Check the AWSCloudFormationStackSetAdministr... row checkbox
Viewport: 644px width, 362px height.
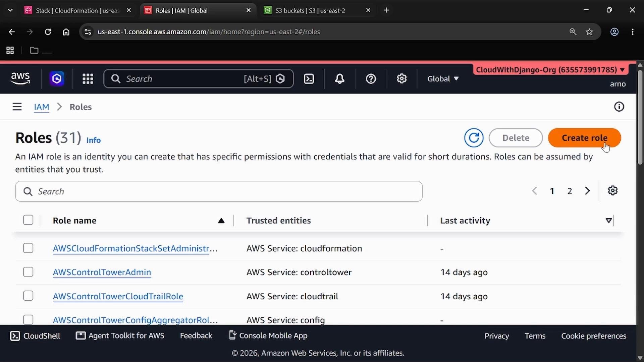(x=28, y=248)
